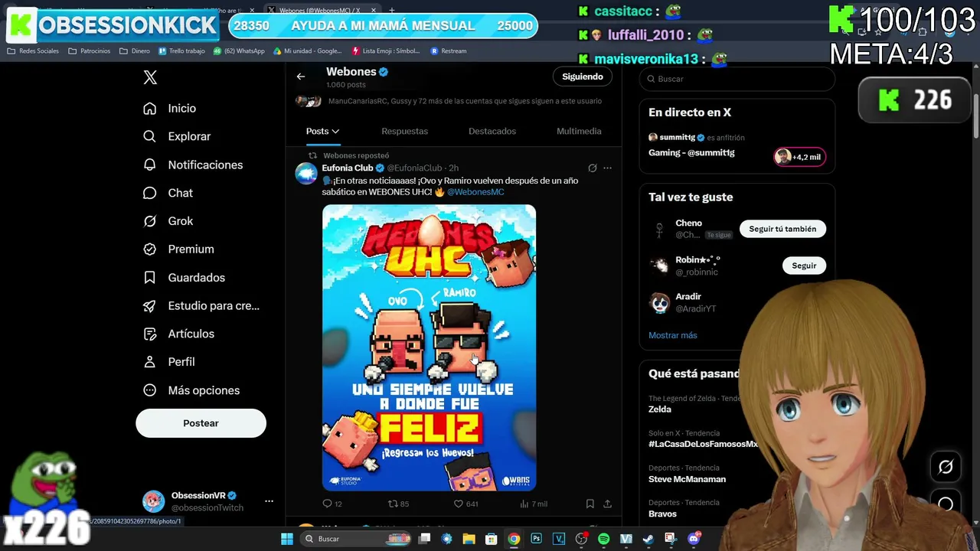
Task: Open Photoshop from the taskbar
Action: click(536, 539)
